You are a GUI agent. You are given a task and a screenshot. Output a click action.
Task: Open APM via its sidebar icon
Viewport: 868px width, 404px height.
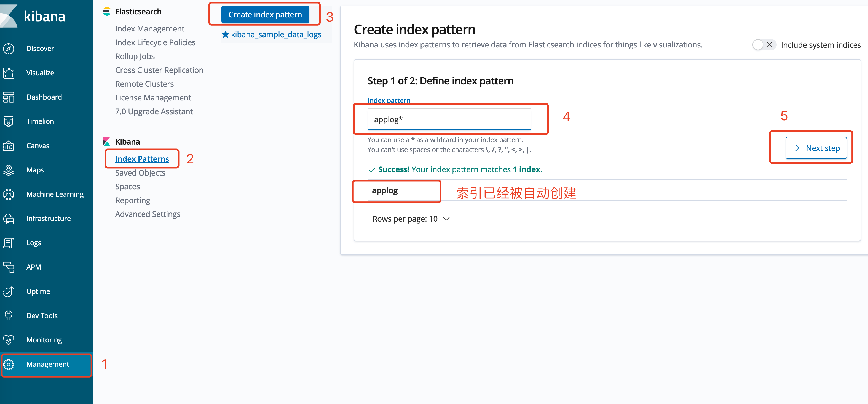pos(9,267)
